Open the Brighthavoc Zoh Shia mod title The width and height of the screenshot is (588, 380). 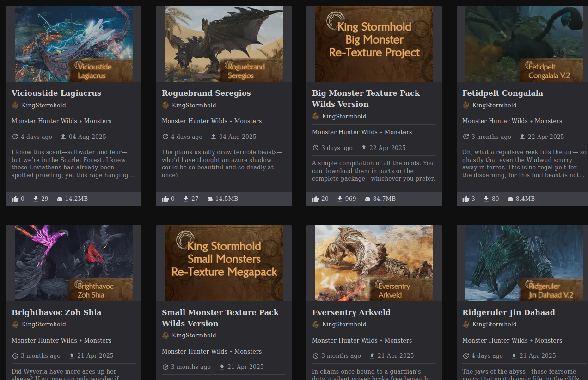tap(56, 312)
